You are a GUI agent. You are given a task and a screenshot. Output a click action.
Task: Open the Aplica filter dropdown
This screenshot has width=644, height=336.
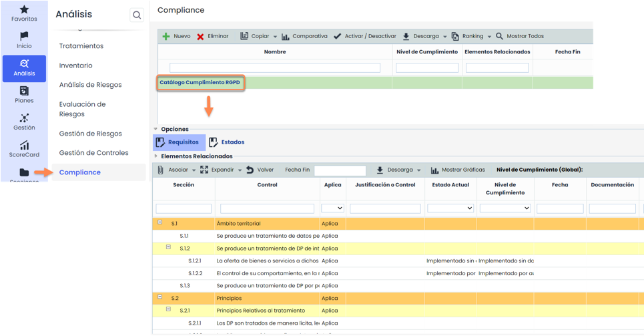pos(332,208)
